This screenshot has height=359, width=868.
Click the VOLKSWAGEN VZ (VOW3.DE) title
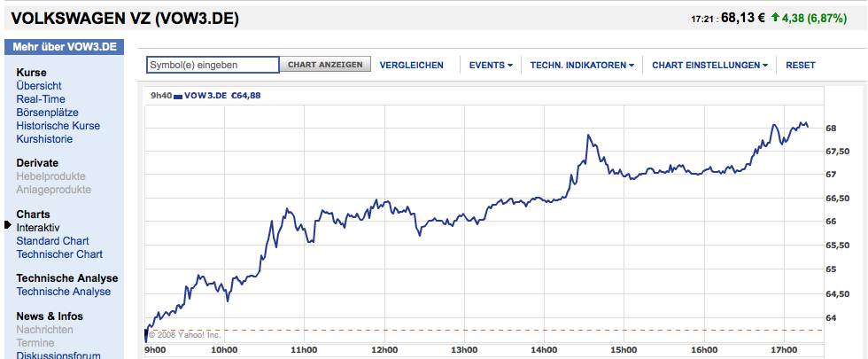tap(125, 19)
